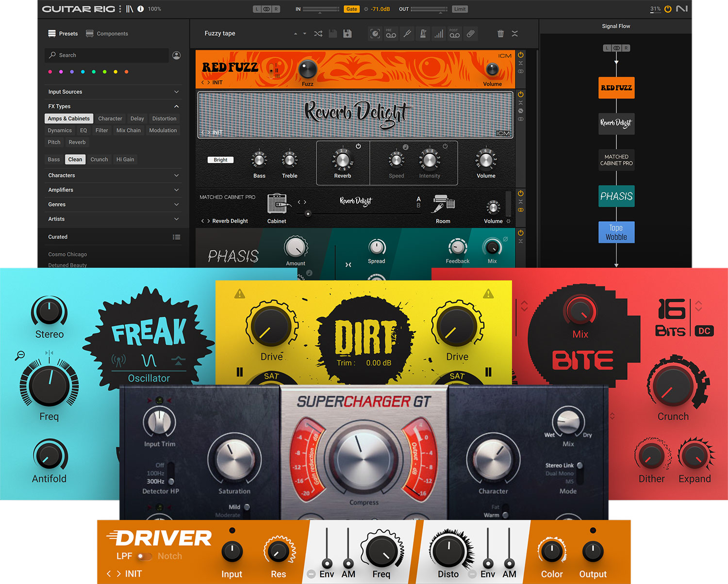Image resolution: width=728 pixels, height=584 pixels.
Task: Select the Amps & Cabinets tag
Action: coord(68,118)
